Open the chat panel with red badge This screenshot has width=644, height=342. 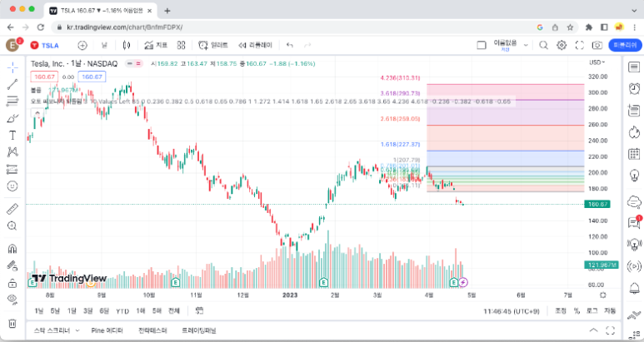pos(634,223)
